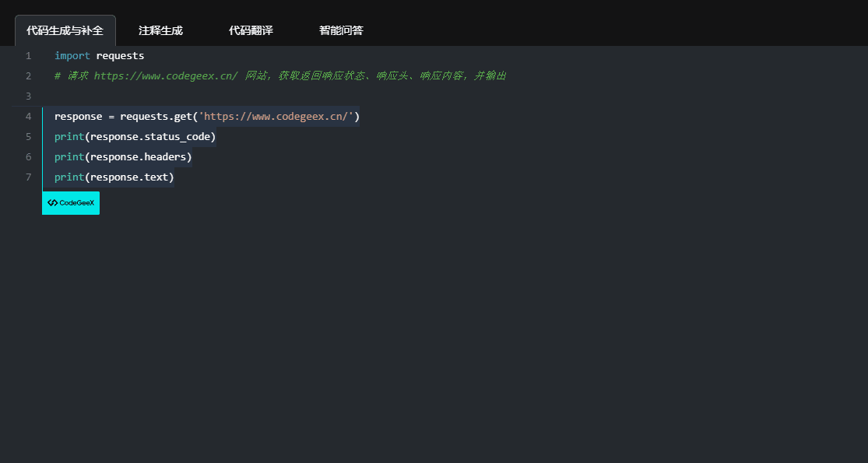Image resolution: width=868 pixels, height=463 pixels.
Task: Click the word 'requests' on line 1
Action: tap(120, 56)
